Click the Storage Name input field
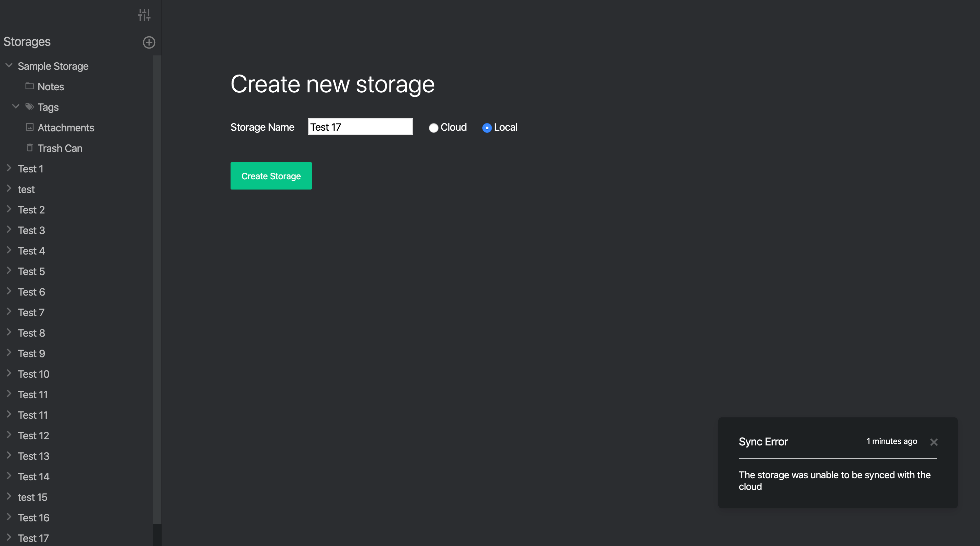The height and width of the screenshot is (546, 980). tap(360, 127)
